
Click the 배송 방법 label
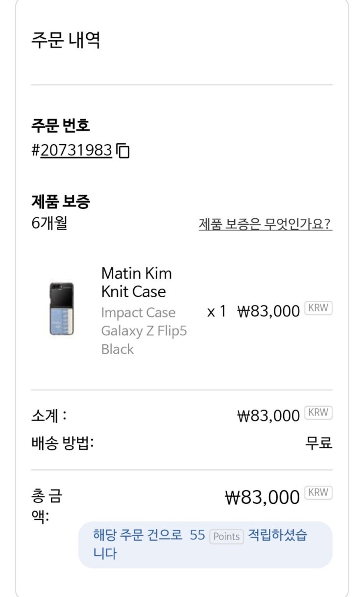point(62,443)
